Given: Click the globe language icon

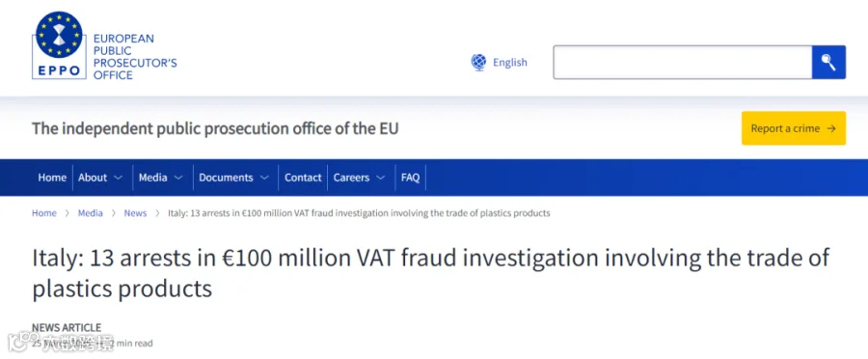Looking at the screenshot, I should [x=478, y=62].
